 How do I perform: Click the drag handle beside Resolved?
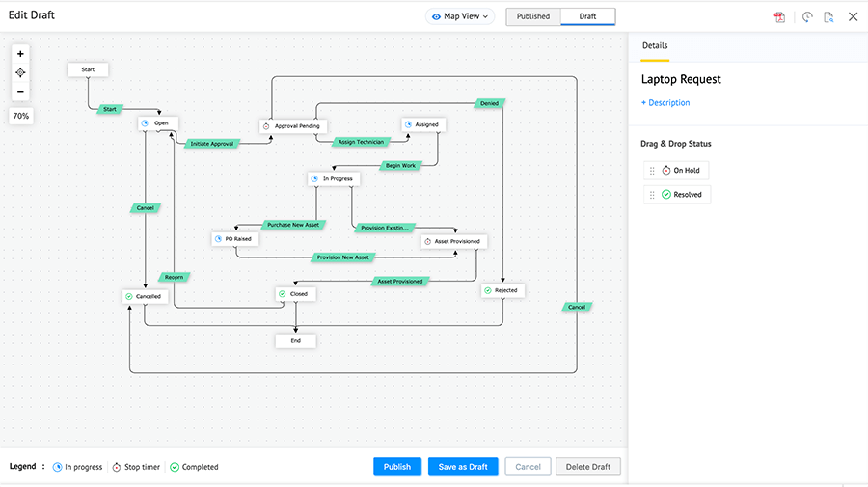pos(652,194)
